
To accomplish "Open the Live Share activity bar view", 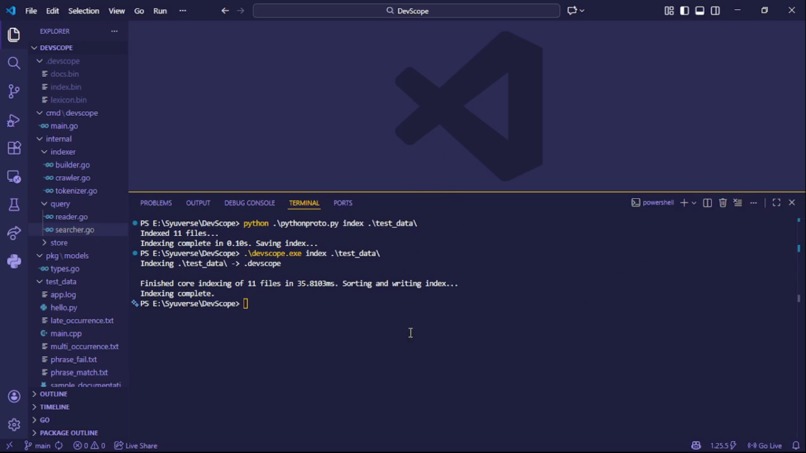I will pos(14,233).
